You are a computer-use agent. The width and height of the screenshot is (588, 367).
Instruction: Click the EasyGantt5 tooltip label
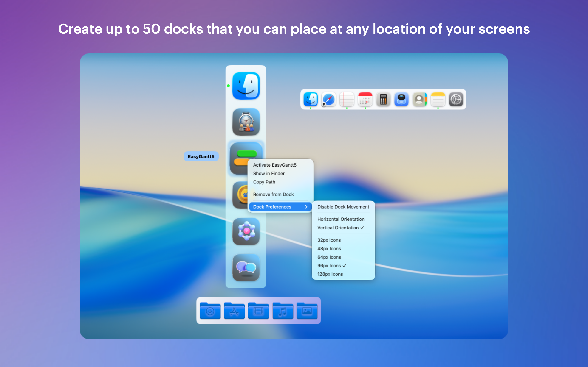click(x=201, y=157)
